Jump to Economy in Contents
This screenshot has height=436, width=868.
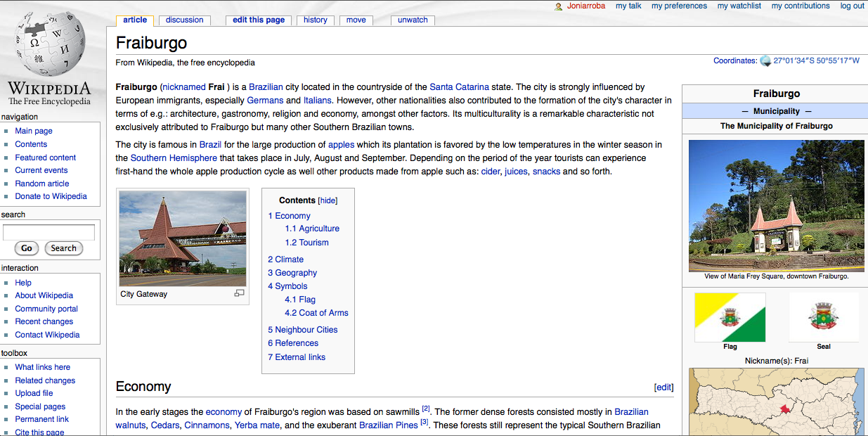[289, 216]
